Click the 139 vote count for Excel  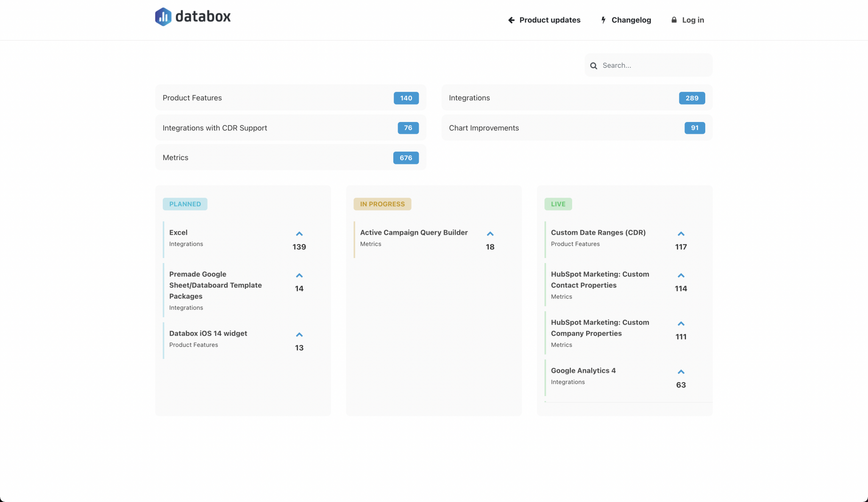tap(299, 247)
